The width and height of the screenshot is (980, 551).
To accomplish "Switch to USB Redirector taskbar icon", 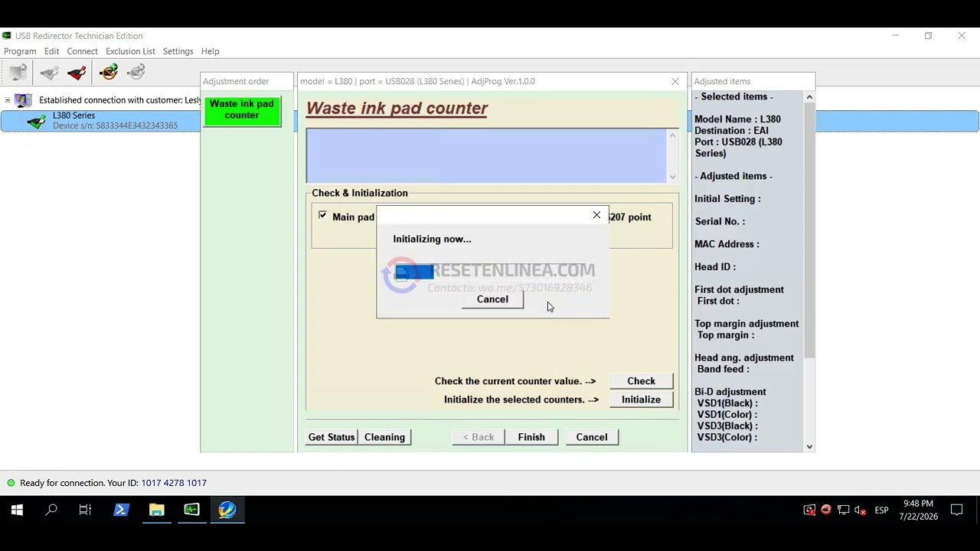I will coord(191,510).
